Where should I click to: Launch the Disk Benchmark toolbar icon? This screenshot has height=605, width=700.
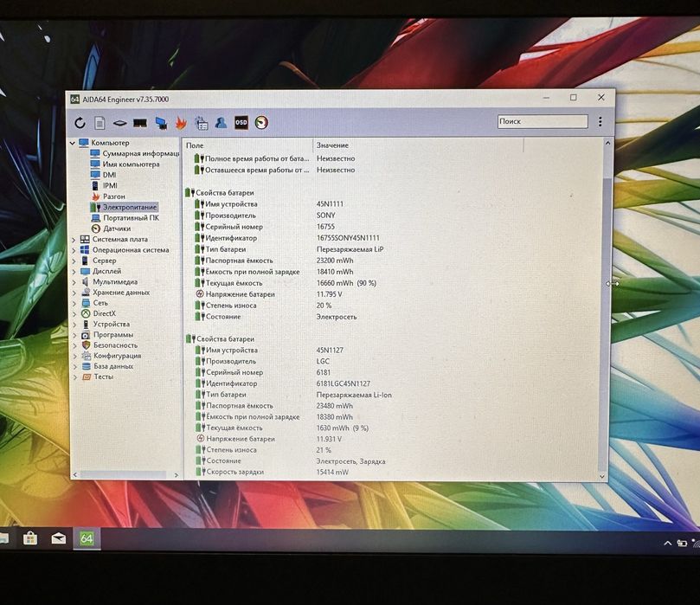pos(119,123)
